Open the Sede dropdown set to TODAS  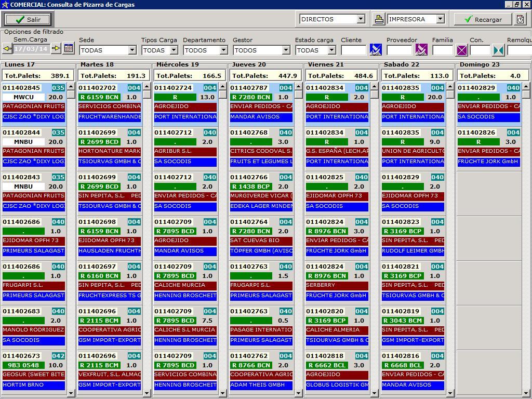click(132, 50)
